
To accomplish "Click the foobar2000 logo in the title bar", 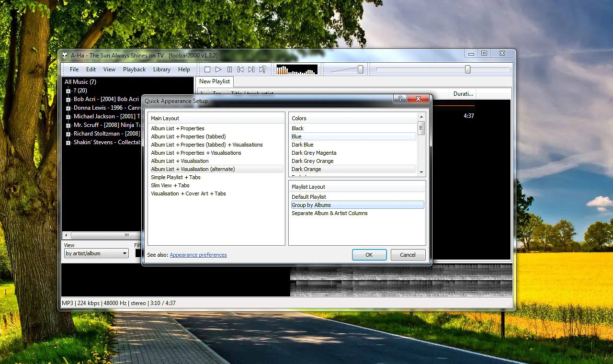I will click(64, 55).
